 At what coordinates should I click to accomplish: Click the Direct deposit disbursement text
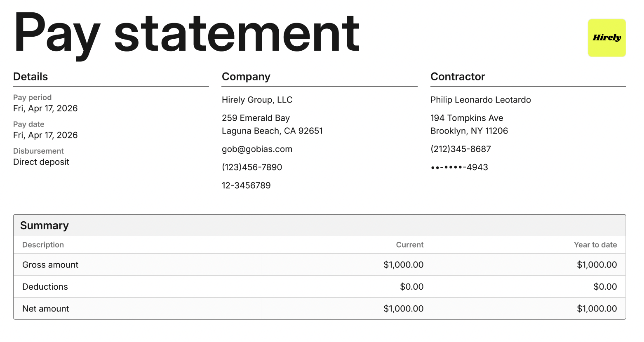coord(41,162)
